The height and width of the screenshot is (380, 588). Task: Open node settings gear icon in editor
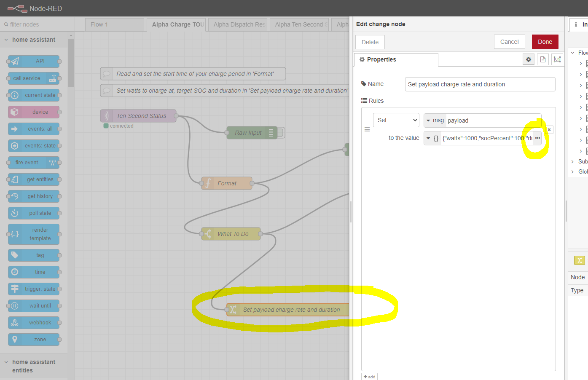click(529, 59)
